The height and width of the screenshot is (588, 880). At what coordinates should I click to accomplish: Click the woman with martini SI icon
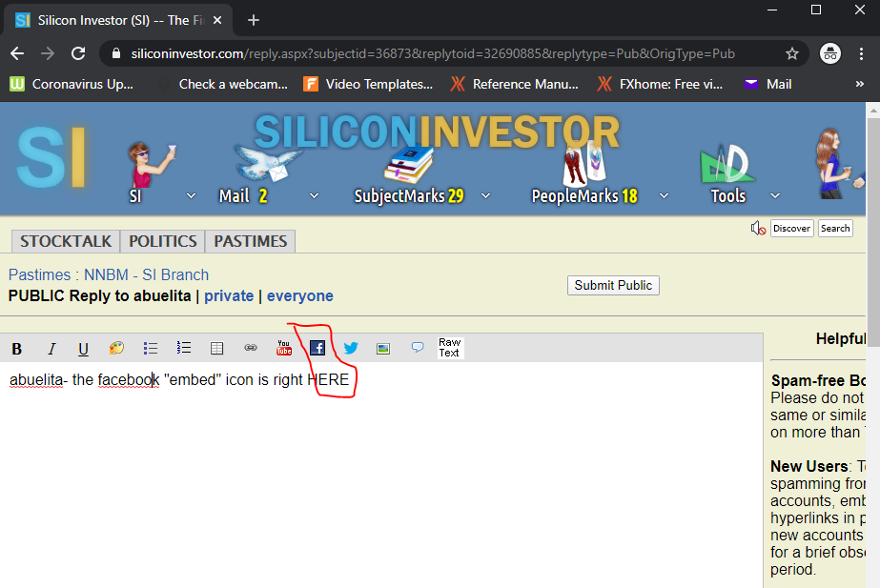[x=151, y=165]
